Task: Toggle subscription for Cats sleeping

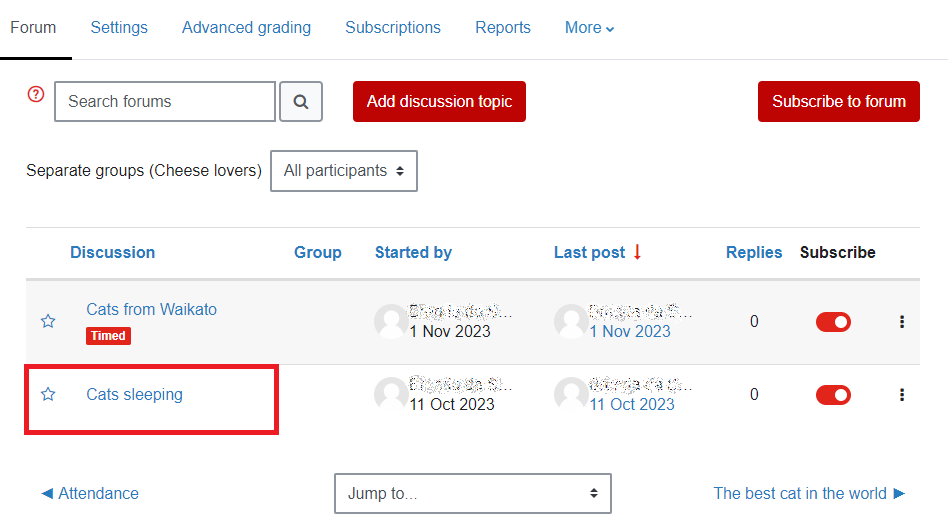Action: click(833, 395)
